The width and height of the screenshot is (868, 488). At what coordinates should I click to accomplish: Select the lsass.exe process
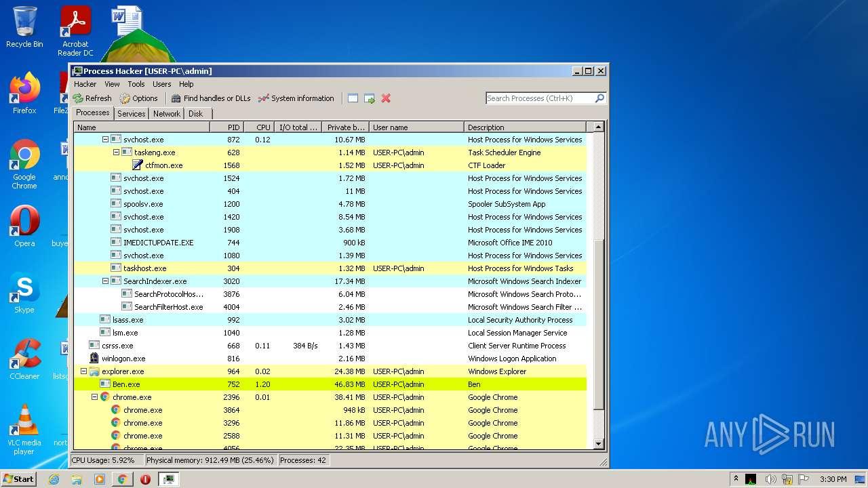330,320
